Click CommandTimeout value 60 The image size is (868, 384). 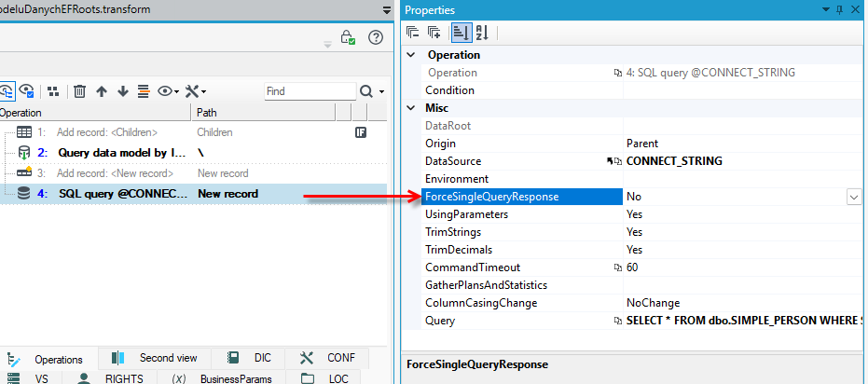[632, 267]
